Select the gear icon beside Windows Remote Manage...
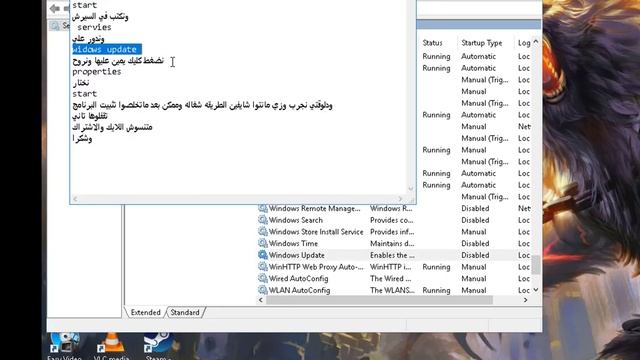This screenshot has width=640, height=360. [263, 208]
